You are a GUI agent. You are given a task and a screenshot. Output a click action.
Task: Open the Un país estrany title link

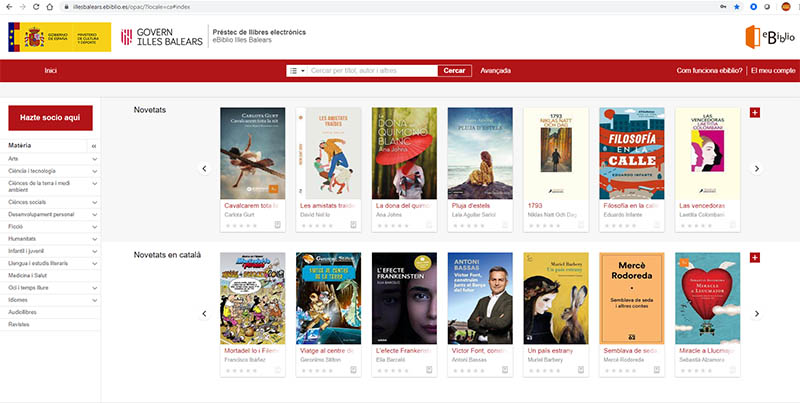(551, 351)
